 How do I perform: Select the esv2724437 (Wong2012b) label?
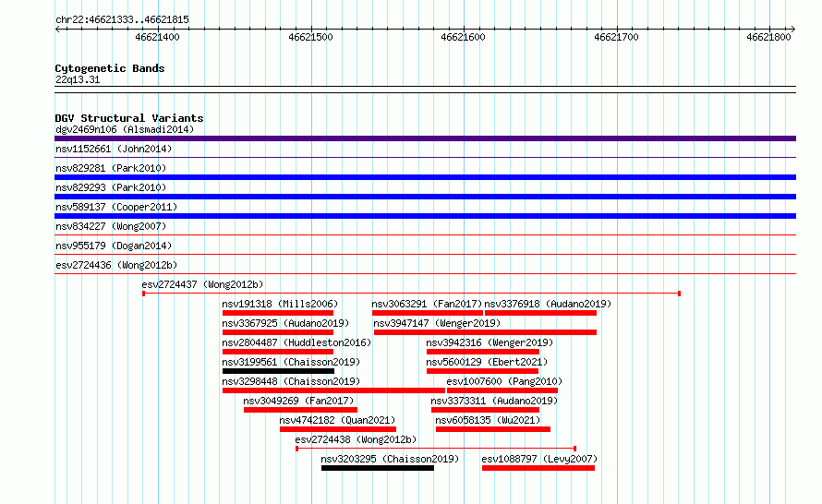[x=202, y=284]
